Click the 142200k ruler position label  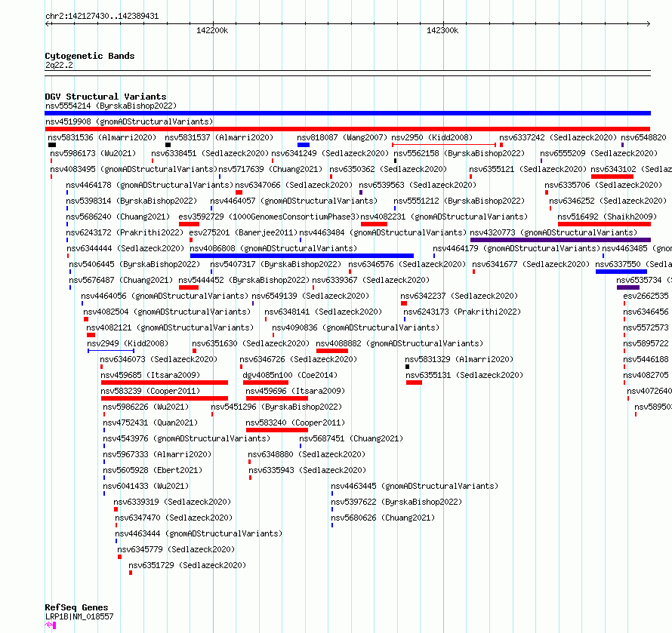tap(212, 30)
